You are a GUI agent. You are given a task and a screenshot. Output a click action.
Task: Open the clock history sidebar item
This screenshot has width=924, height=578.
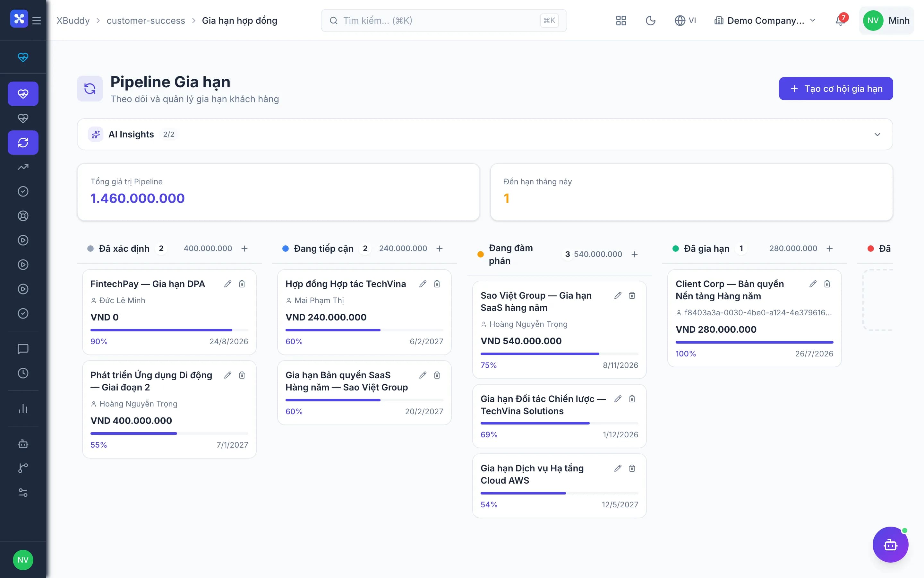point(23,373)
